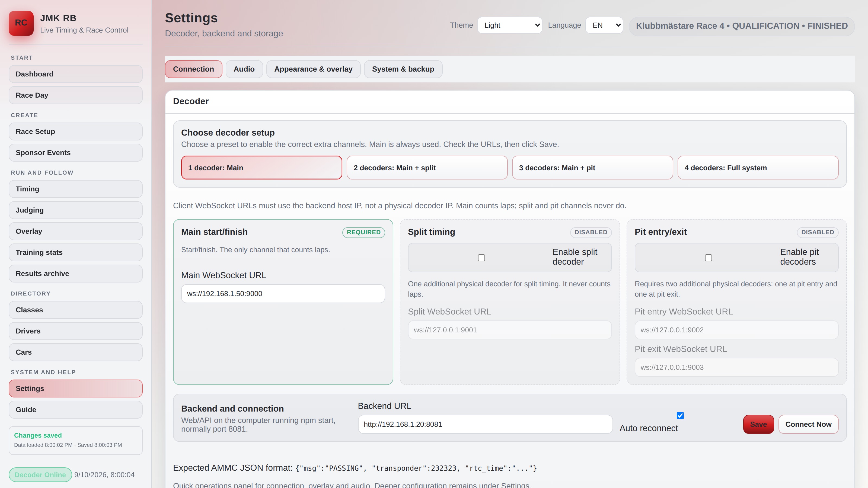The image size is (868, 488).
Task: Open Results archive in sidebar
Action: click(75, 274)
